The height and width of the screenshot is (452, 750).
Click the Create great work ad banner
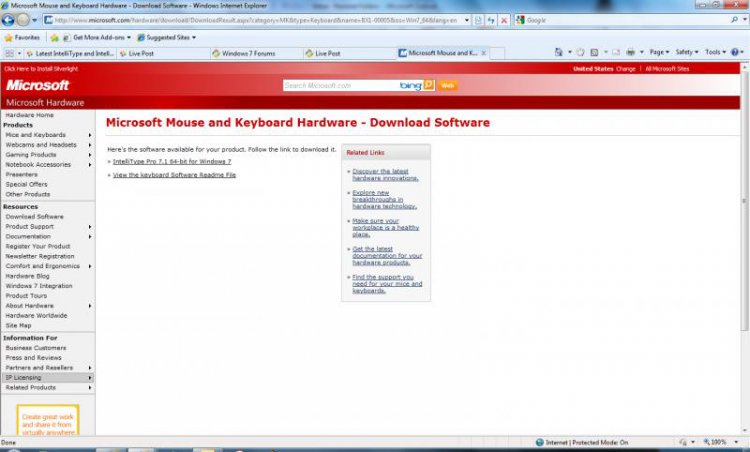click(x=48, y=421)
